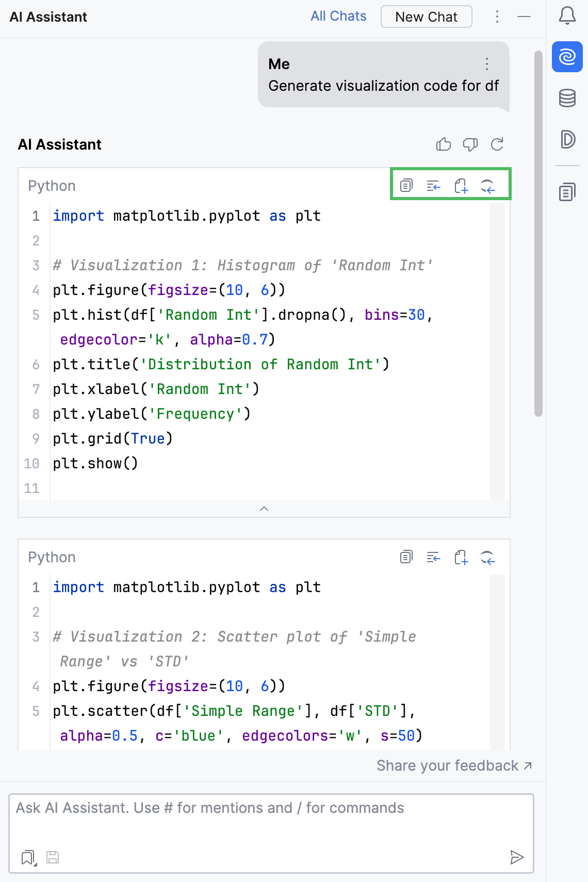Open the documents icon in right sidebar
Screen dimensions: 588x882
point(567,192)
